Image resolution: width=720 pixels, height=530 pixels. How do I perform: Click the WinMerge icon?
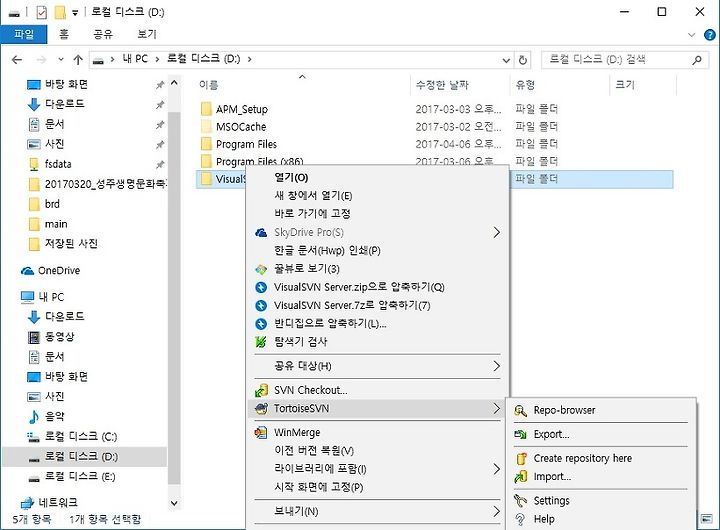tap(261, 433)
